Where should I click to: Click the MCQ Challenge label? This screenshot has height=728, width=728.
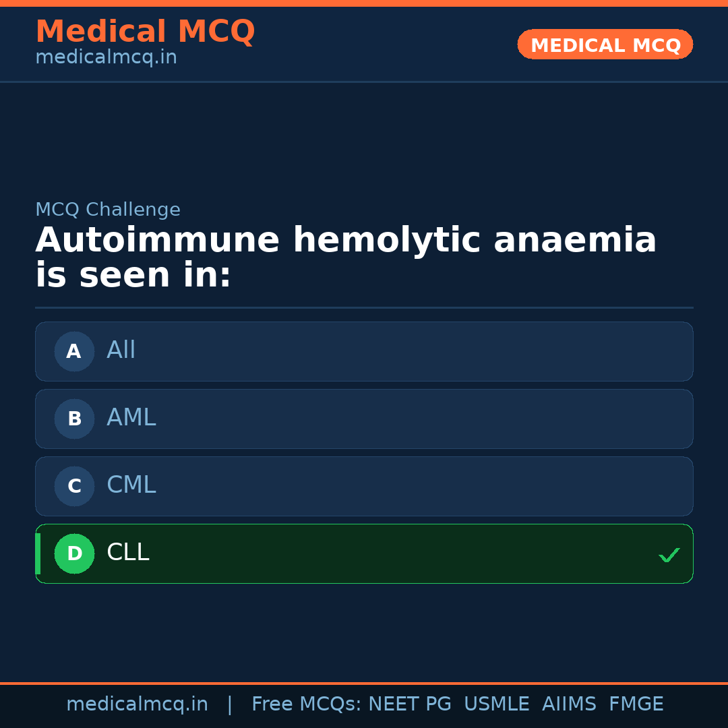coord(108,210)
